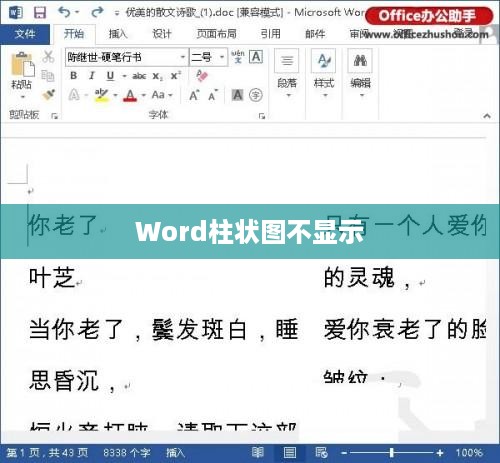Increase font size with grow icon

click(x=194, y=96)
